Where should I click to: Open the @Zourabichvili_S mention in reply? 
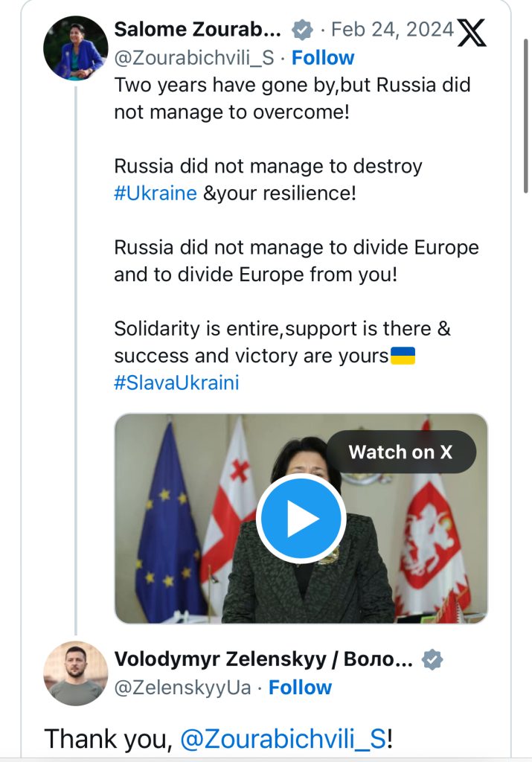click(x=283, y=739)
